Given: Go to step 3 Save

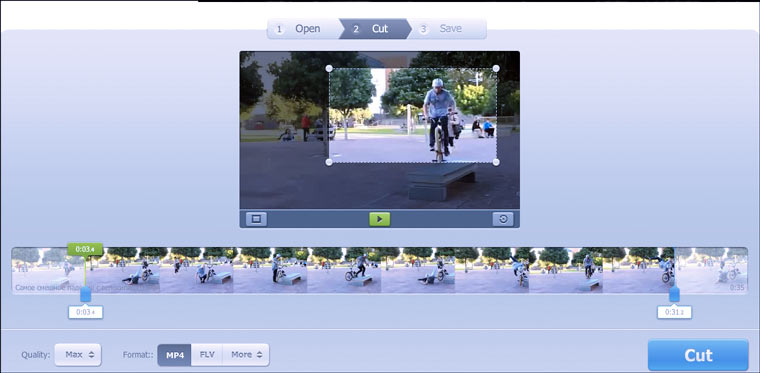Looking at the screenshot, I should 448,29.
